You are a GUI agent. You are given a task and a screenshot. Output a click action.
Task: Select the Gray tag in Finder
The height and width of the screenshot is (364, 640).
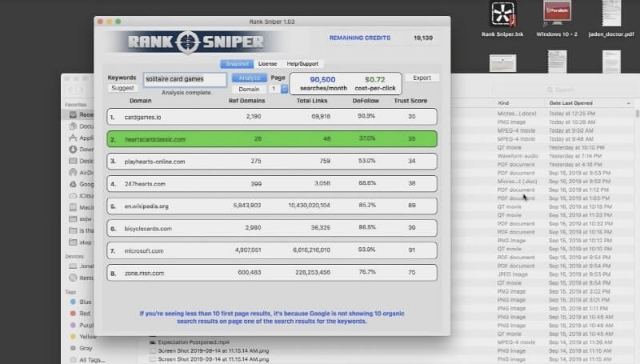click(x=82, y=348)
